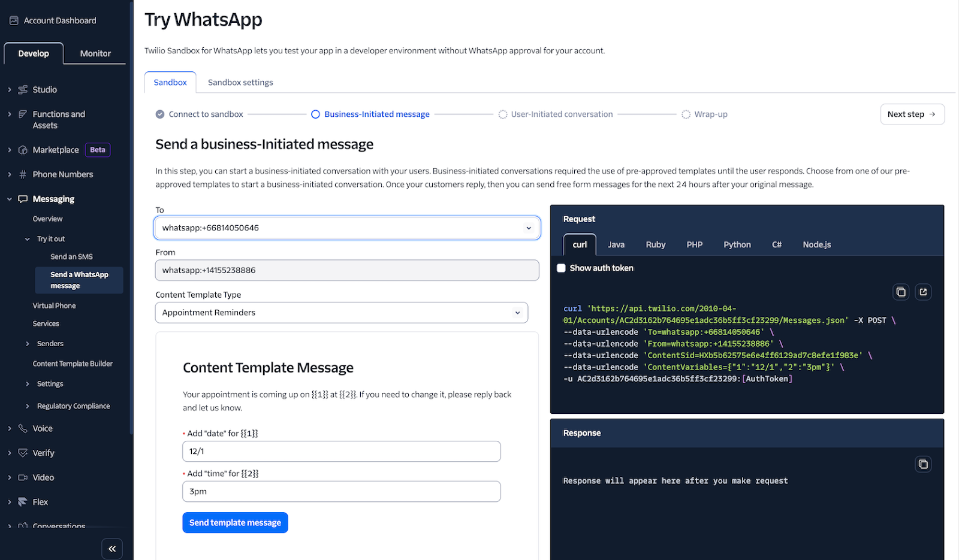Open Functions and Assets via its sidebar icon
Viewport: 959px width, 560px height.
click(x=23, y=114)
